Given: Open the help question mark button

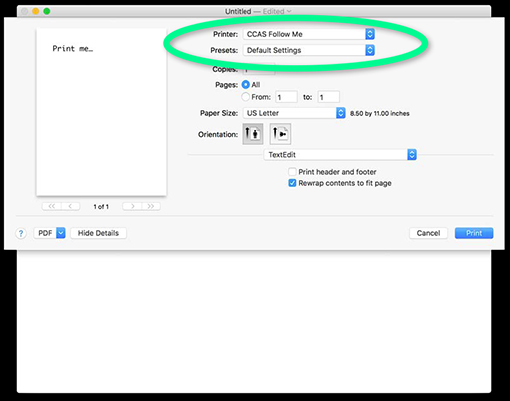Looking at the screenshot, I should (x=21, y=233).
